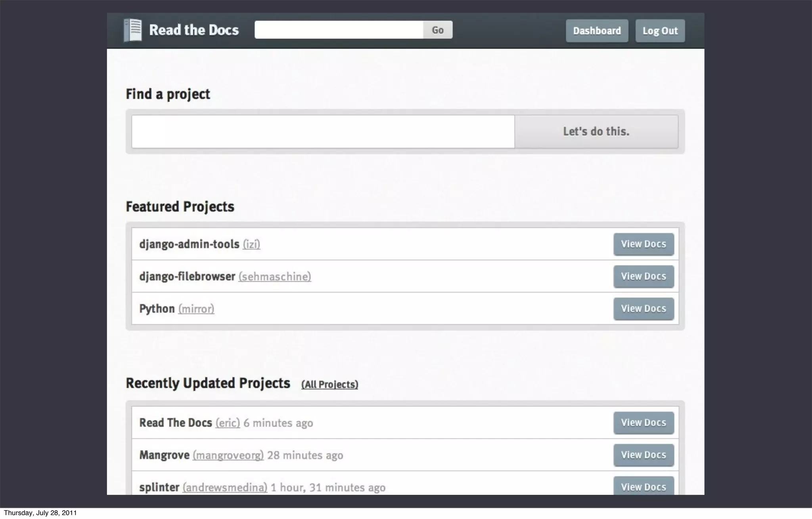The image size is (812, 519).
Task: Click the Recently Updated Projects heading
Action: tap(208, 383)
